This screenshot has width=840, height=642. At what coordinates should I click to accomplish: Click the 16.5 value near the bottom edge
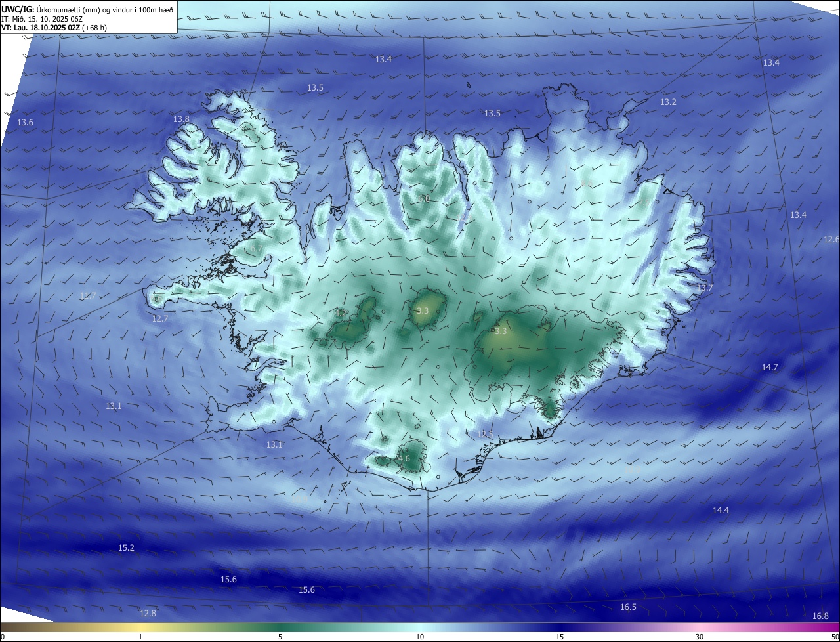point(628,607)
